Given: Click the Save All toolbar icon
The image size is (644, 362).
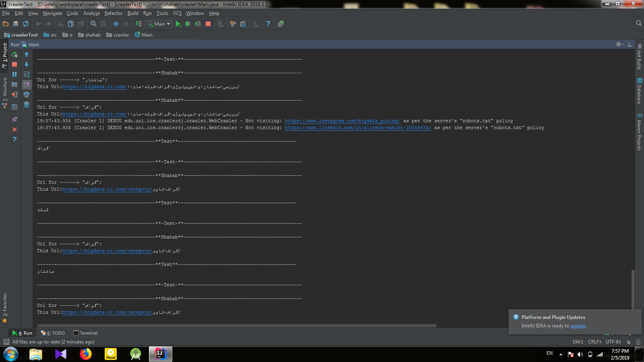Looking at the screenshot, I should coord(16,24).
